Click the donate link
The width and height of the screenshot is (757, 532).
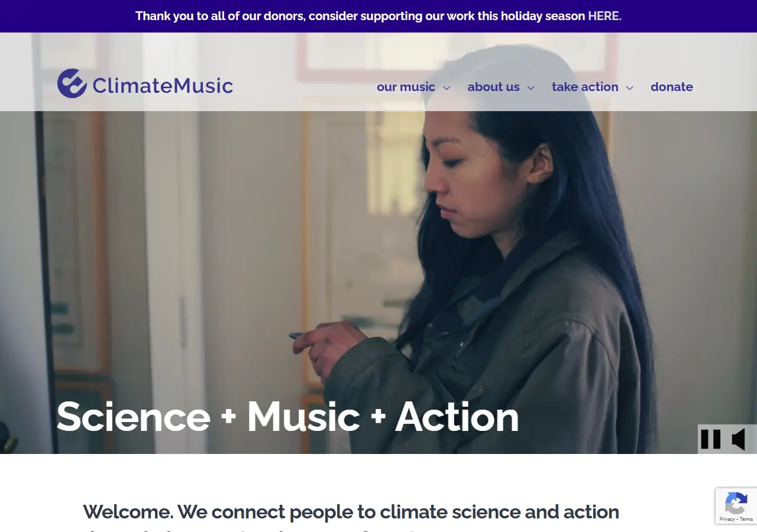[x=672, y=87]
